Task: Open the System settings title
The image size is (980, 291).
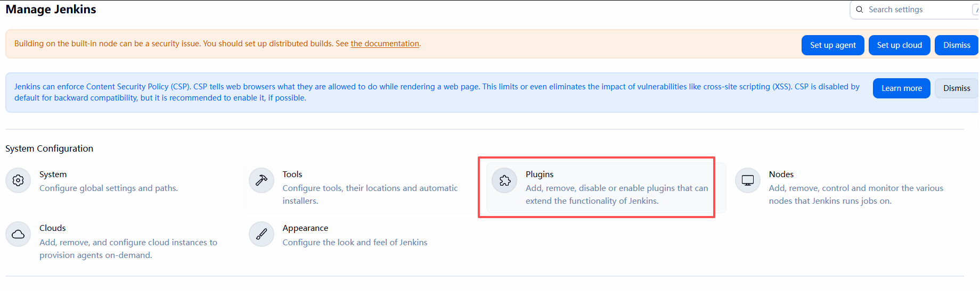Action: pos(53,174)
